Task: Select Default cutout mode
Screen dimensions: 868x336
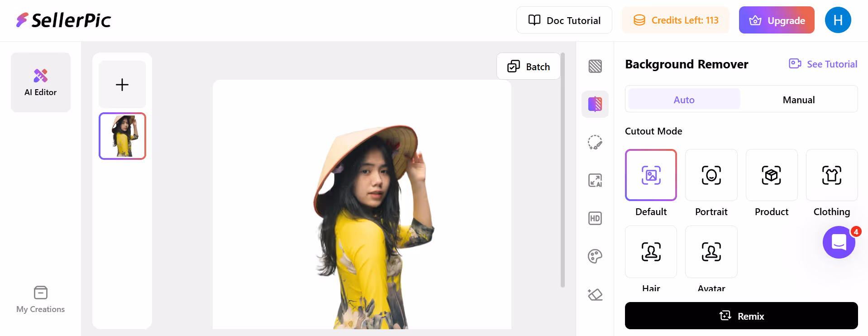Action: 651,175
